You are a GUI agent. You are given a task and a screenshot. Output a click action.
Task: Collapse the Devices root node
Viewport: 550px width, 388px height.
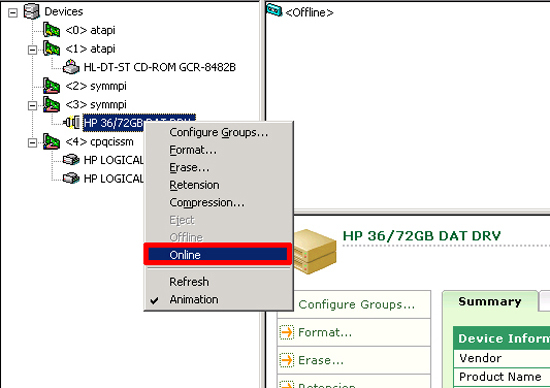pos(13,13)
